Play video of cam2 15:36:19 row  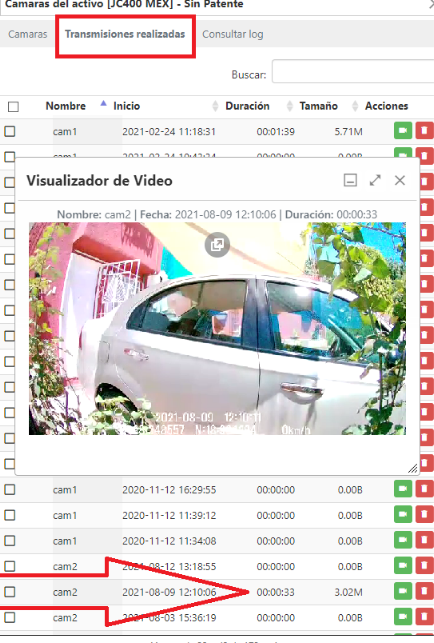[403, 617]
